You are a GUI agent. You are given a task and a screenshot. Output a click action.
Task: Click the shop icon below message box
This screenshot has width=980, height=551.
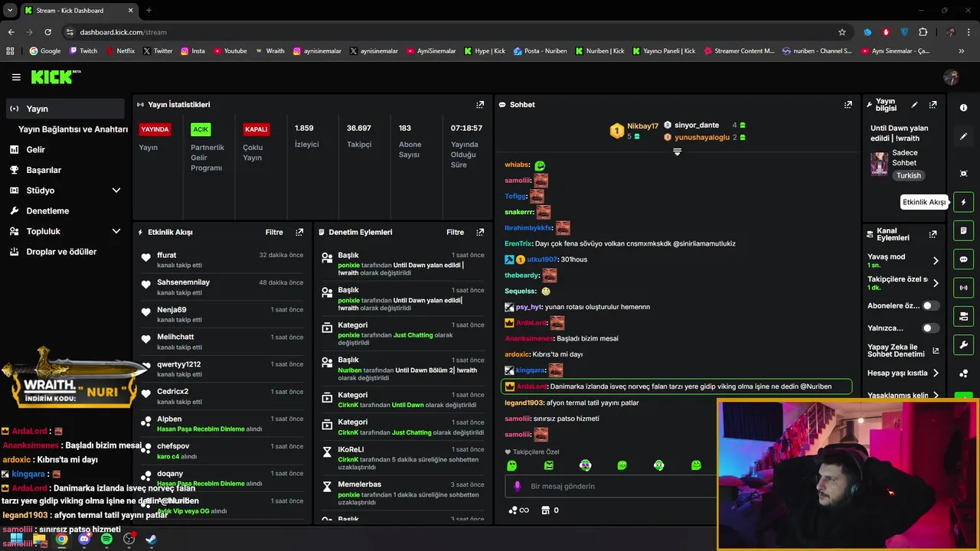point(545,510)
